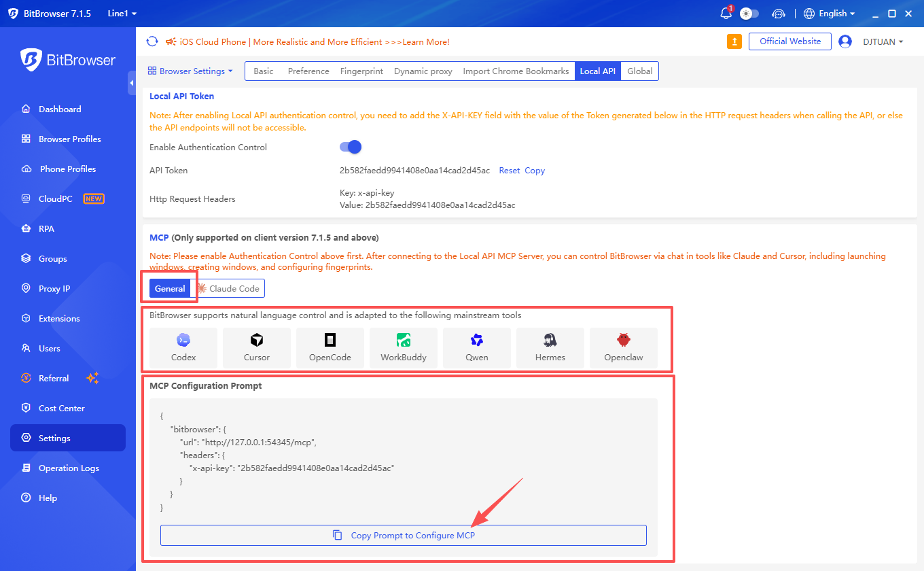Select the Codex tool card
Screen dimensions: 924x571
tap(183, 348)
